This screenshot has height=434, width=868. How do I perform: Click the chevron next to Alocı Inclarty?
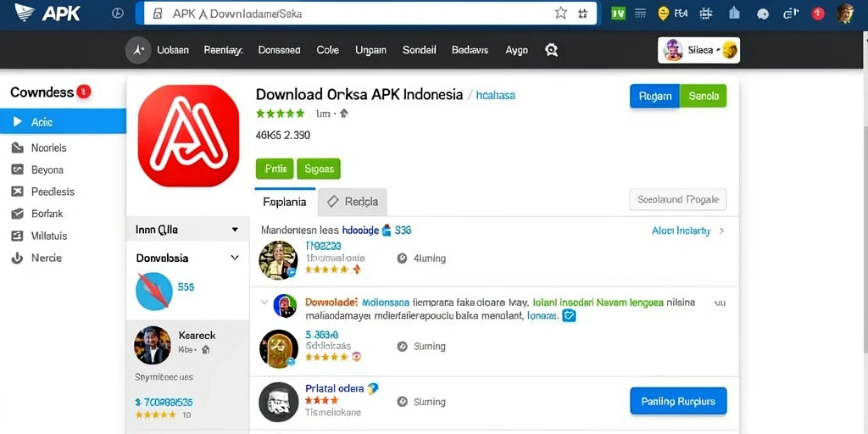721,231
